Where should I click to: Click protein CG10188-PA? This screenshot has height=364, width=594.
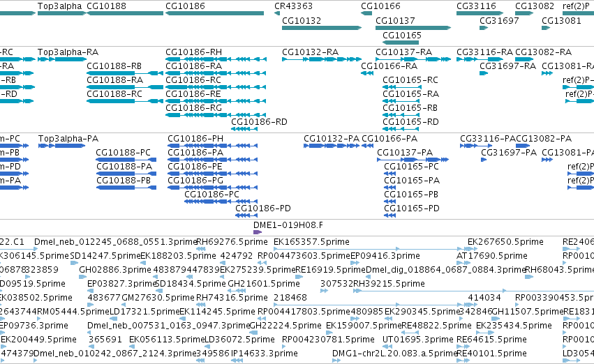point(124,167)
